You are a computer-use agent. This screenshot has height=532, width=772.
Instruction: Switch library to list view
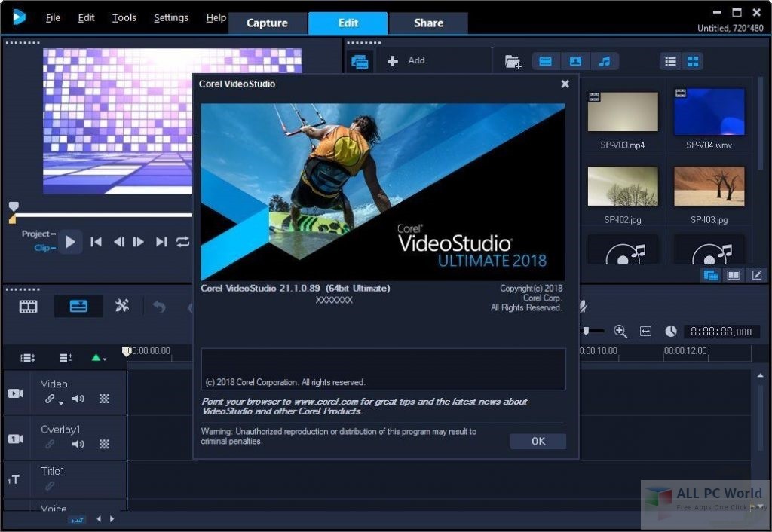coord(670,62)
